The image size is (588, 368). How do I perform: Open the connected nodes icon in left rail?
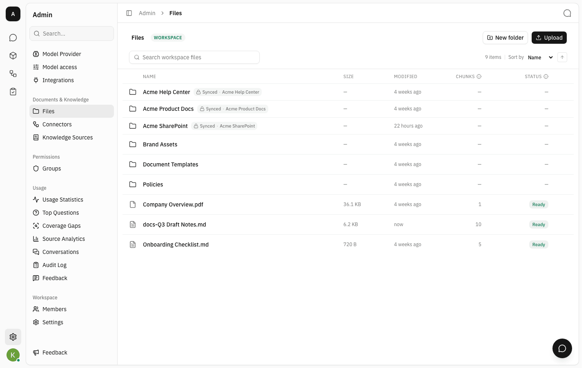[13, 74]
